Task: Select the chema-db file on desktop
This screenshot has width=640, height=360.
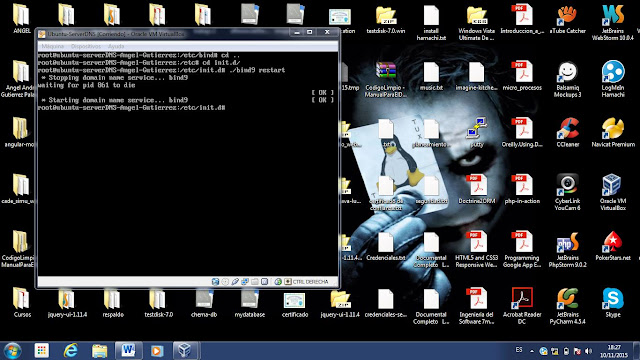Action: click(x=204, y=303)
